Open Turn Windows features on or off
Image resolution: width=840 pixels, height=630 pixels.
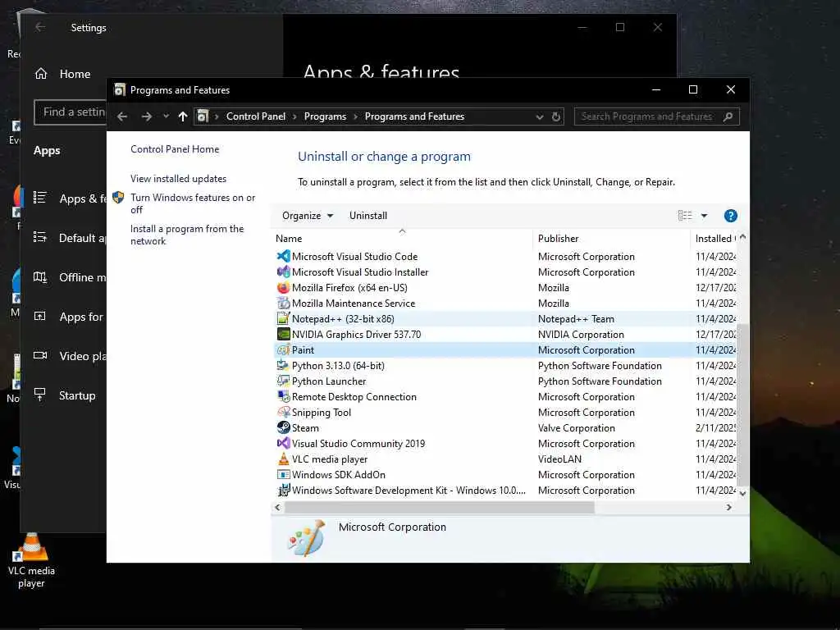[x=193, y=203]
